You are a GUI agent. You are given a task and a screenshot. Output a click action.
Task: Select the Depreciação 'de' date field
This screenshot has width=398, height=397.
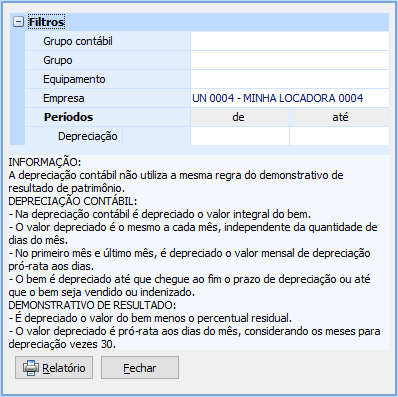pyautogui.click(x=240, y=136)
